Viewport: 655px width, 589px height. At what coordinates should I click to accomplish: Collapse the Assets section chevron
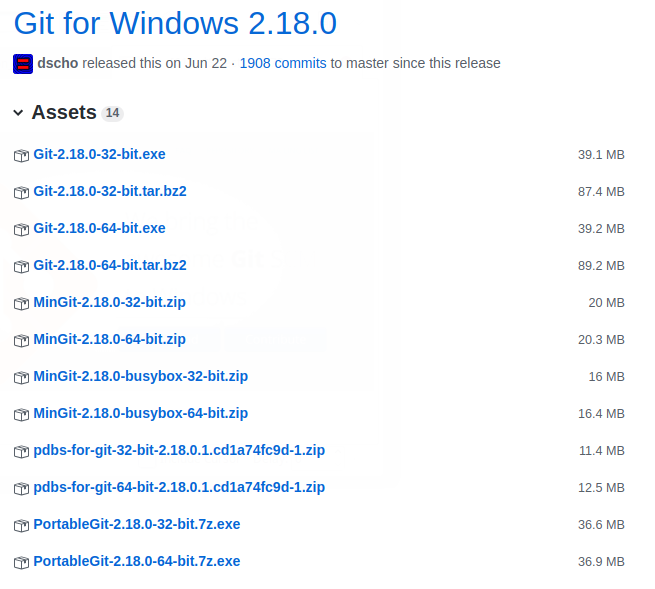pyautogui.click(x=18, y=112)
